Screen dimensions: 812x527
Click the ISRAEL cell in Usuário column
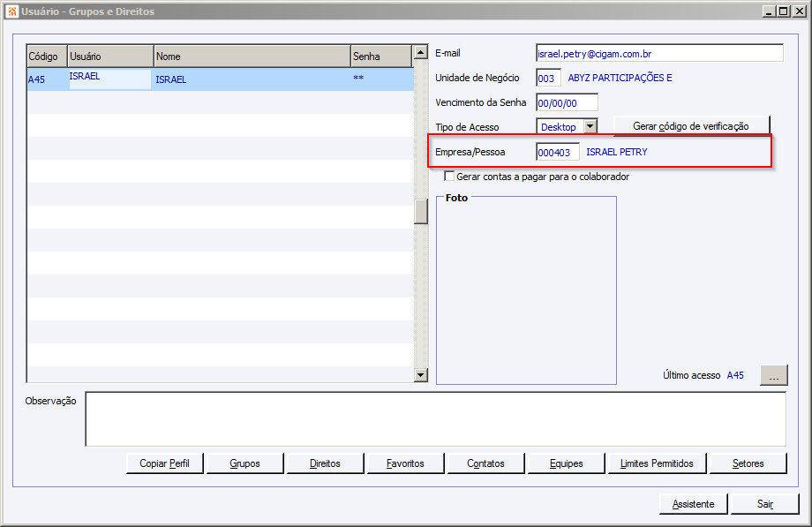point(110,79)
